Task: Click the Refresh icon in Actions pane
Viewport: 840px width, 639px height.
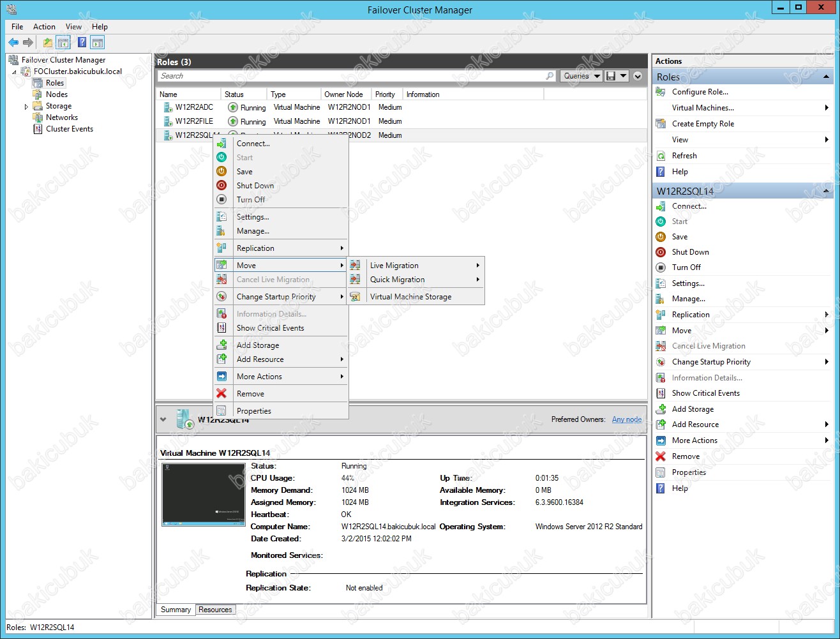Action: click(x=661, y=156)
